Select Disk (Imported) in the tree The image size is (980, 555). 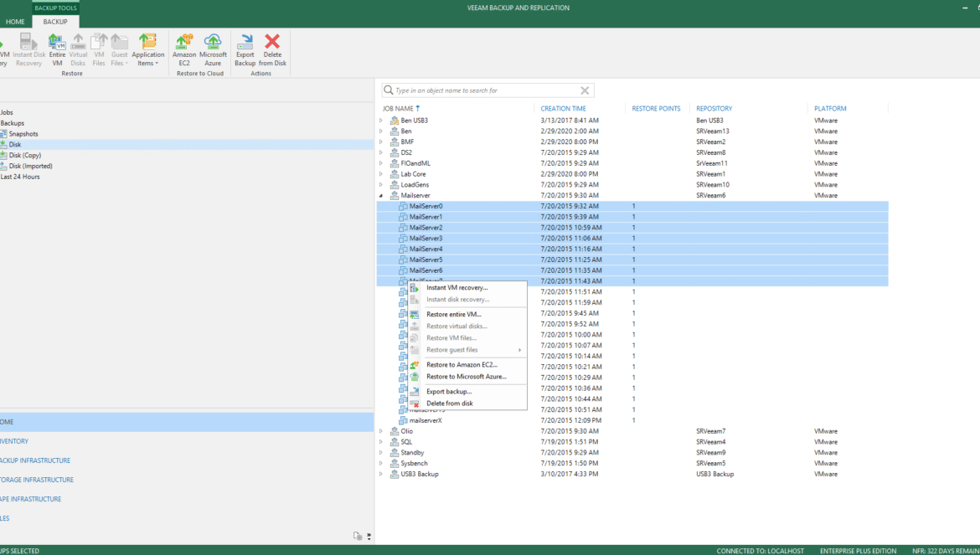(x=31, y=166)
